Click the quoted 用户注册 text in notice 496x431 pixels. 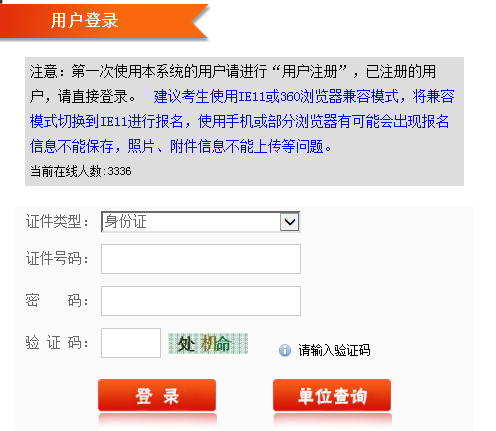[x=310, y=72]
